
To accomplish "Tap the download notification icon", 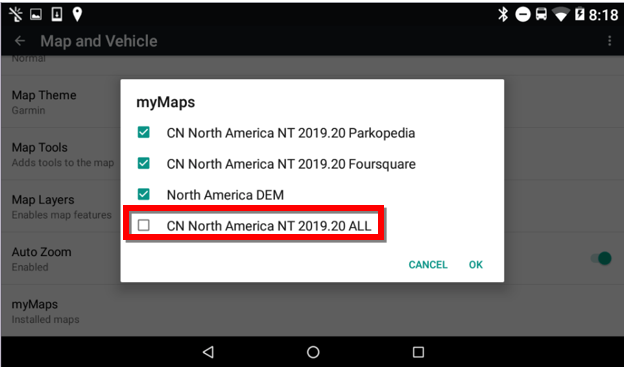I will (x=57, y=15).
